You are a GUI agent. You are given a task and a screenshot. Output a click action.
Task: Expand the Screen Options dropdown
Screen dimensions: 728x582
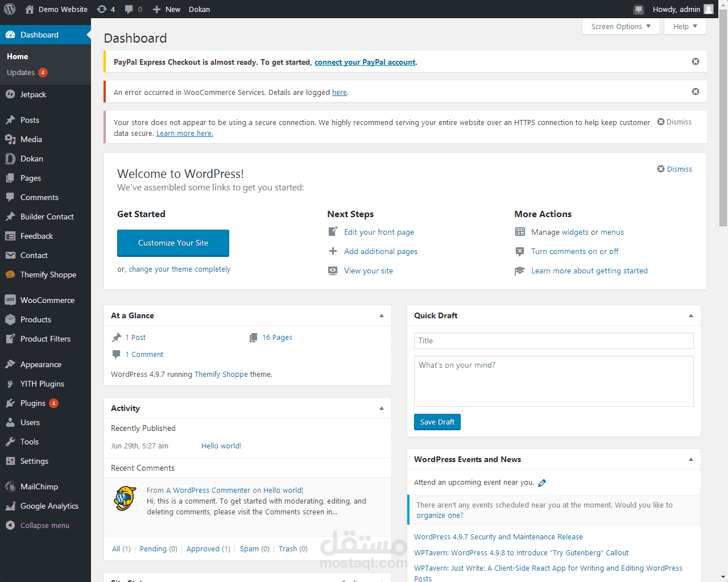pos(621,26)
